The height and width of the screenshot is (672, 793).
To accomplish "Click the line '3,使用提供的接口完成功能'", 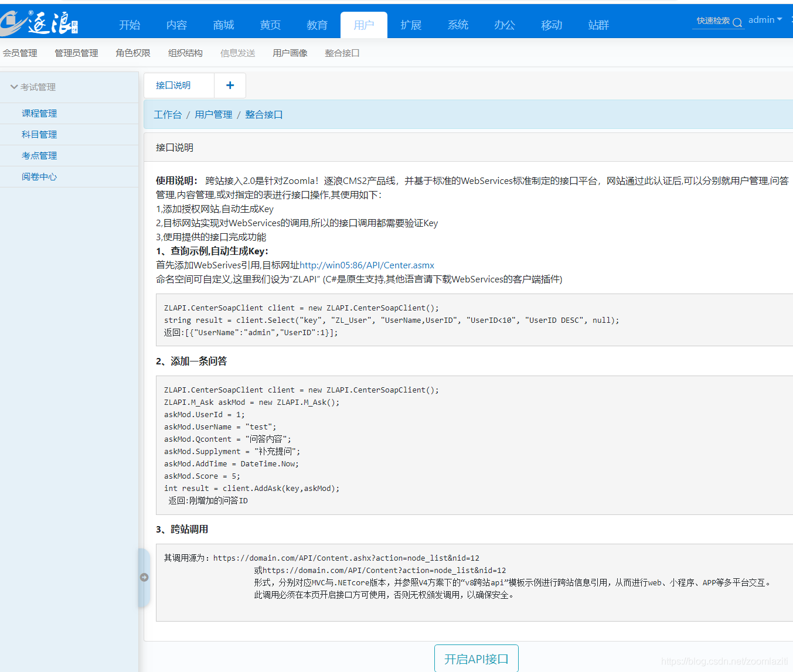I will click(x=211, y=237).
